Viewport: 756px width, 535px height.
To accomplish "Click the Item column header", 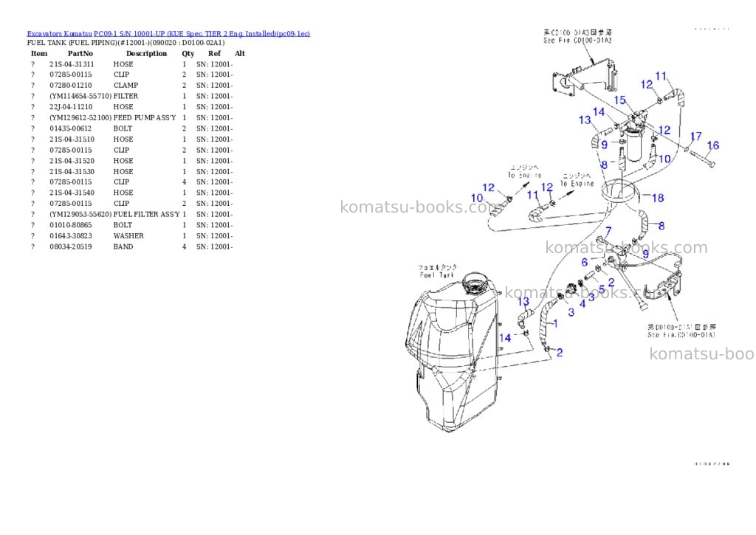I will pyautogui.click(x=39, y=53).
